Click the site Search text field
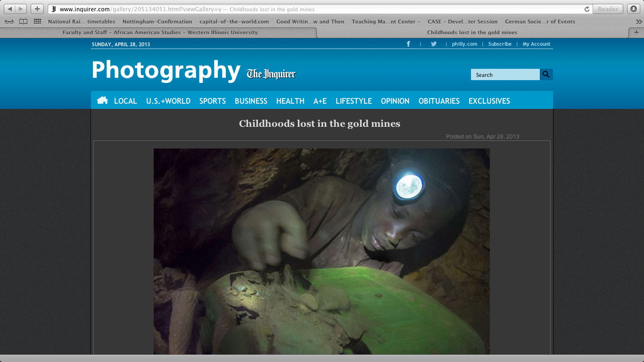 point(505,74)
